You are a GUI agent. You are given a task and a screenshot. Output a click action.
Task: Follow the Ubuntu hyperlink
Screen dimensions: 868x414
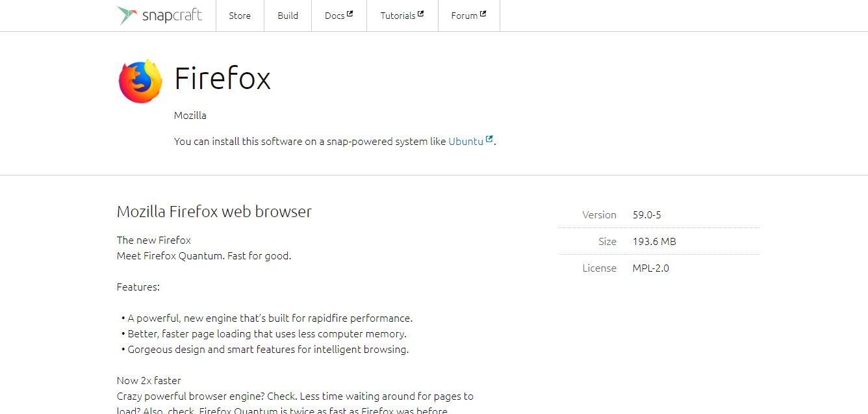coord(466,141)
